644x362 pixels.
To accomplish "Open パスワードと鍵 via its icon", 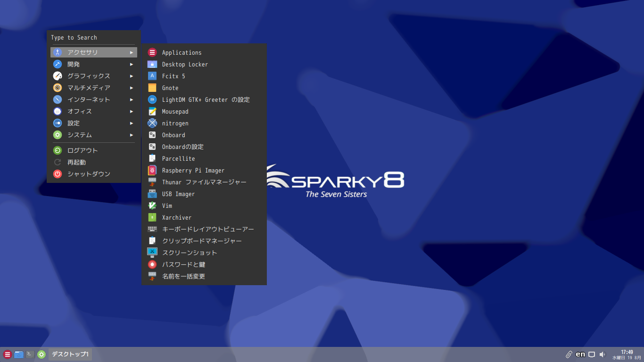I will pos(152,264).
